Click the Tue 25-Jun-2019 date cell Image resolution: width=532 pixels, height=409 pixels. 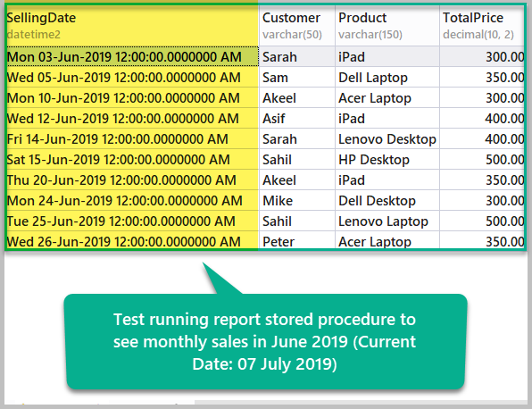click(x=132, y=221)
